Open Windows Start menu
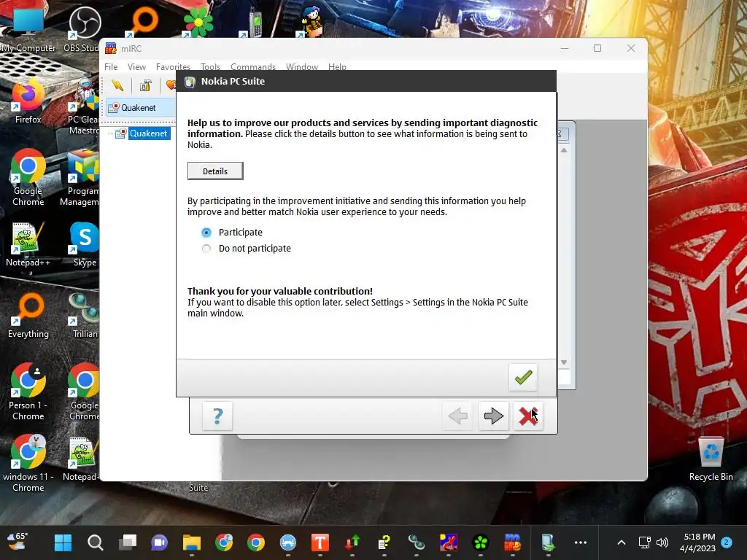 pyautogui.click(x=63, y=542)
